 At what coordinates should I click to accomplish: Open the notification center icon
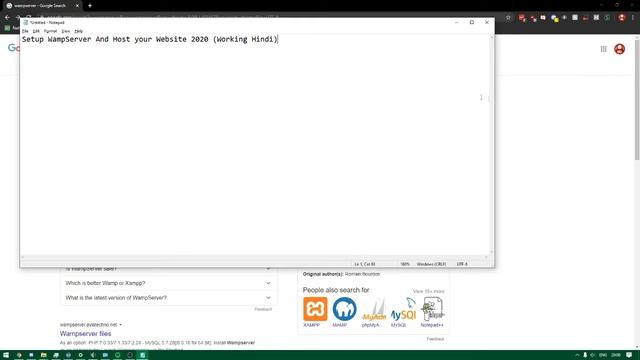629,355
